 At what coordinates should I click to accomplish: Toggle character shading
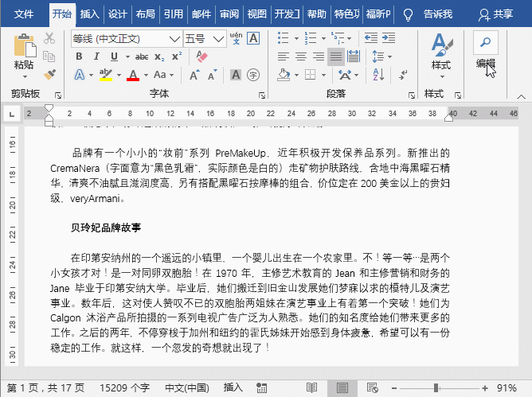pyautogui.click(x=236, y=75)
